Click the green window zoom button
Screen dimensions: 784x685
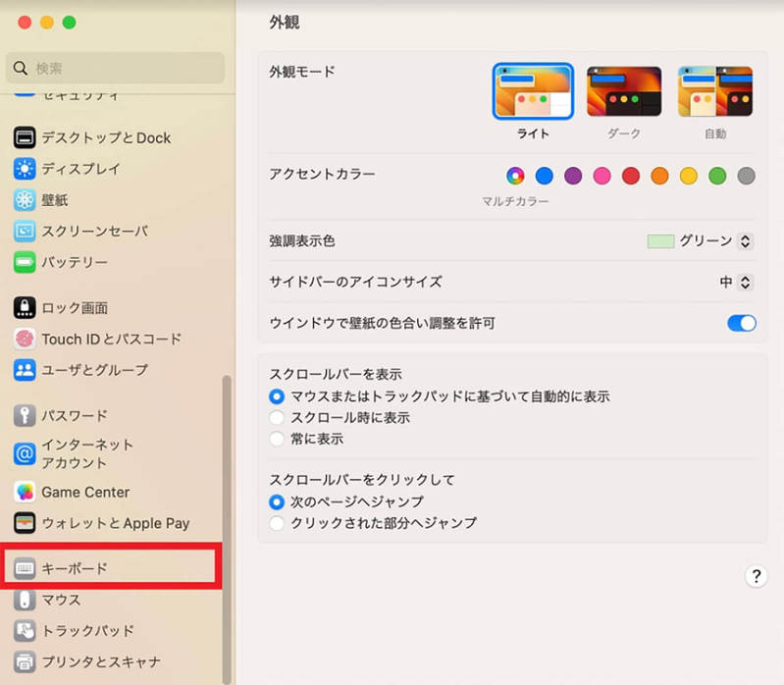coord(69,22)
